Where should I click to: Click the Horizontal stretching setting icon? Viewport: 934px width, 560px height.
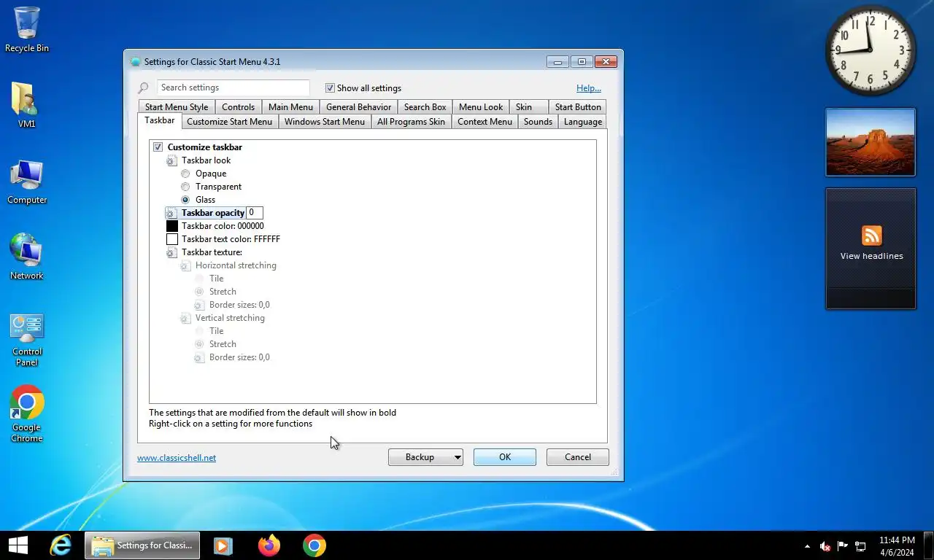185,265
